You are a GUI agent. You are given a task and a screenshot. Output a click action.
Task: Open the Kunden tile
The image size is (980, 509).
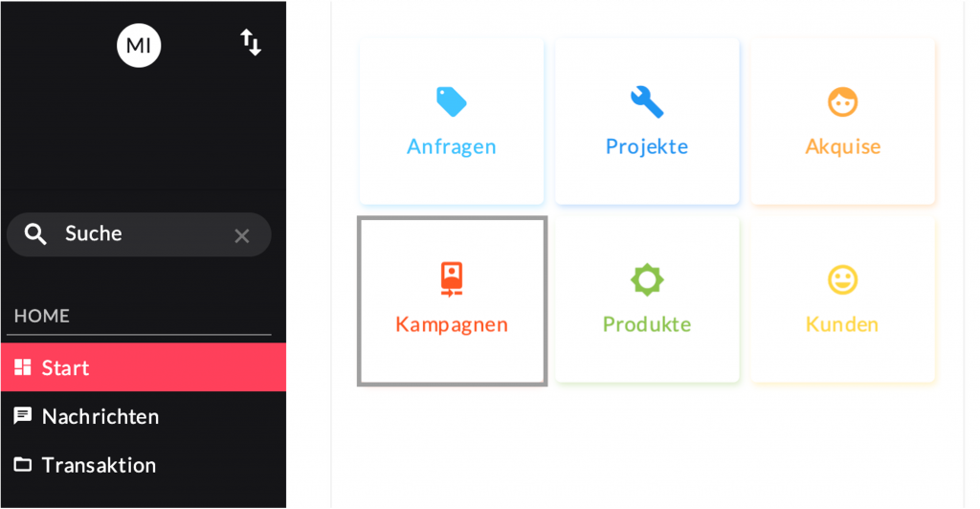842,299
